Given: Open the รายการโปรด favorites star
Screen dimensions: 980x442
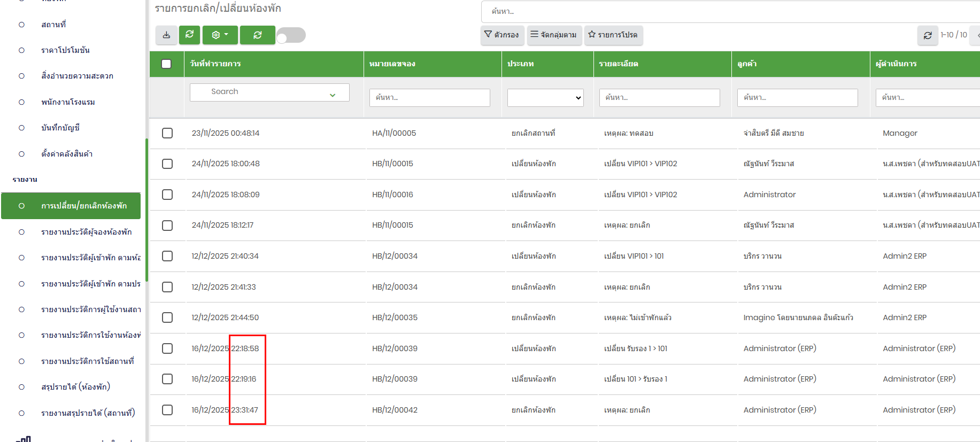Looking at the screenshot, I should (613, 35).
